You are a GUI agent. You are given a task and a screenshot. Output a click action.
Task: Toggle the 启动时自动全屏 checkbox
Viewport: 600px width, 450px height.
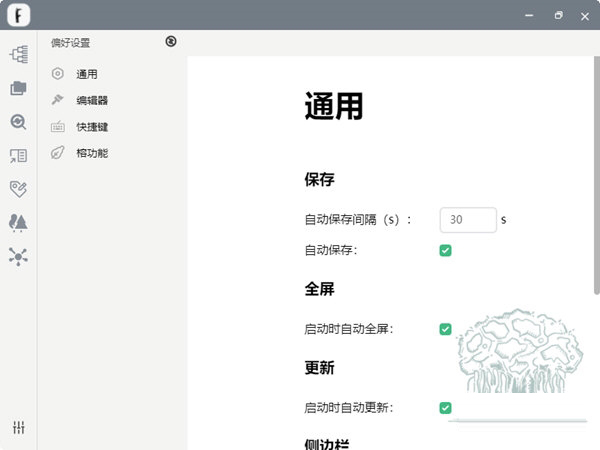click(x=445, y=329)
